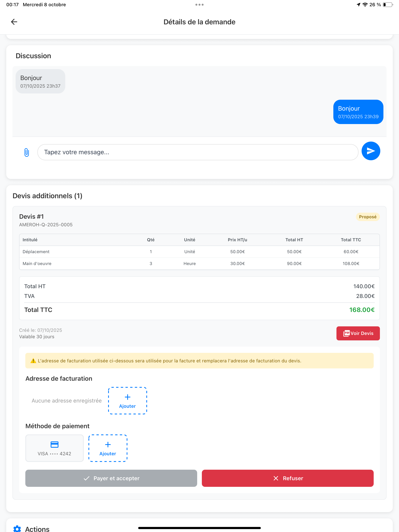399x532 pixels.
Task: Open the three-dot multitasking menu
Action: click(199, 4)
